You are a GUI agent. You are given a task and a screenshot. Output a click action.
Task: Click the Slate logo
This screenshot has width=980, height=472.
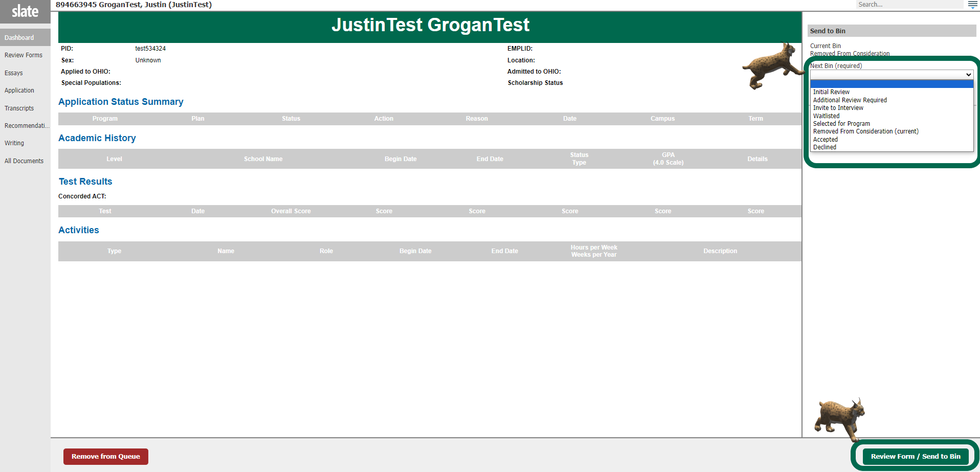click(x=25, y=11)
